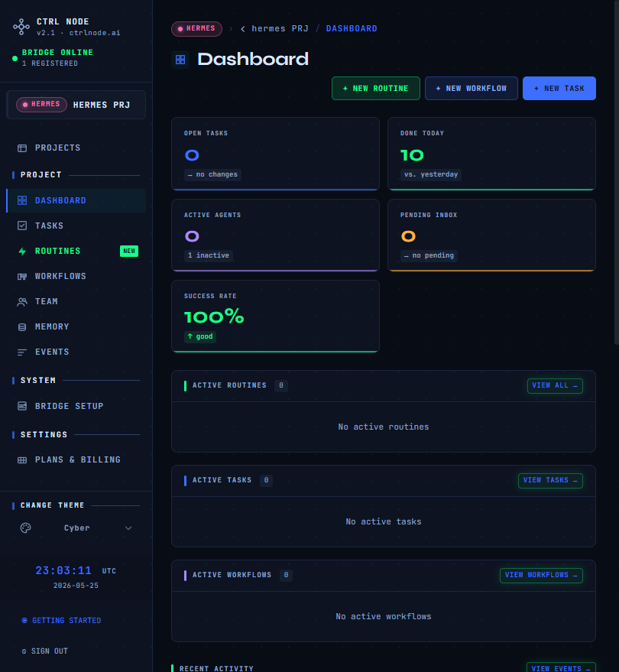This screenshot has height=672, width=619.
Task: Click the Sign Out link
Action: [44, 651]
